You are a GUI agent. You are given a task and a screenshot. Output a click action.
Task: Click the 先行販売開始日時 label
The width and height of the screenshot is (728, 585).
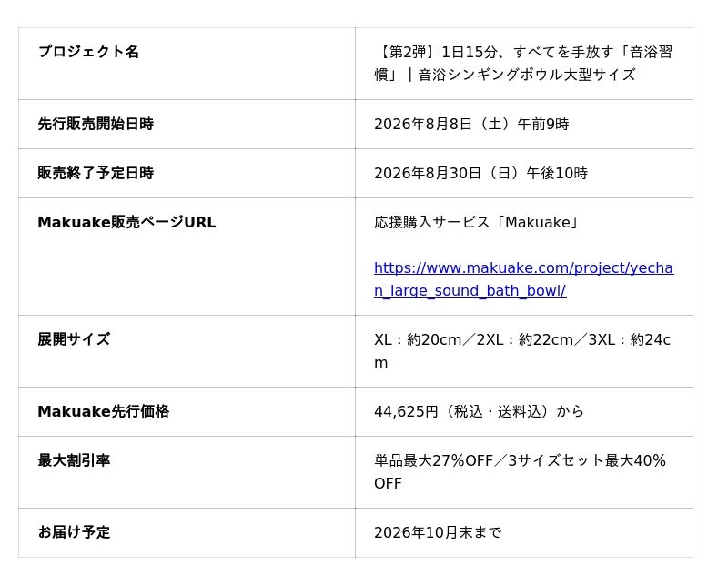96,124
